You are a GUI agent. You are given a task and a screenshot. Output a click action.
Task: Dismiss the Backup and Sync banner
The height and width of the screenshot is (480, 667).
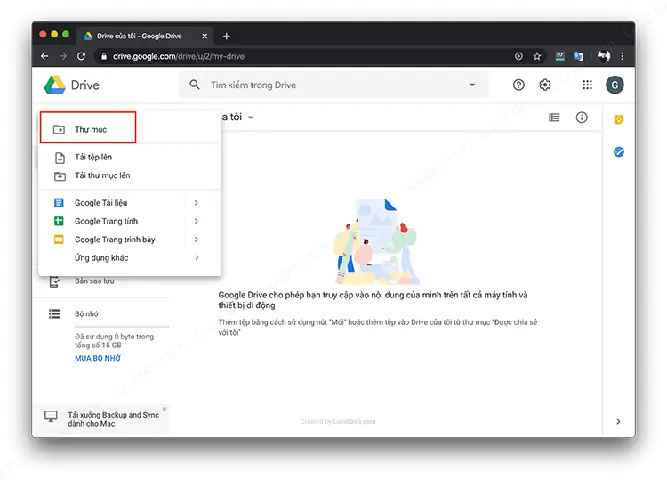point(164,409)
